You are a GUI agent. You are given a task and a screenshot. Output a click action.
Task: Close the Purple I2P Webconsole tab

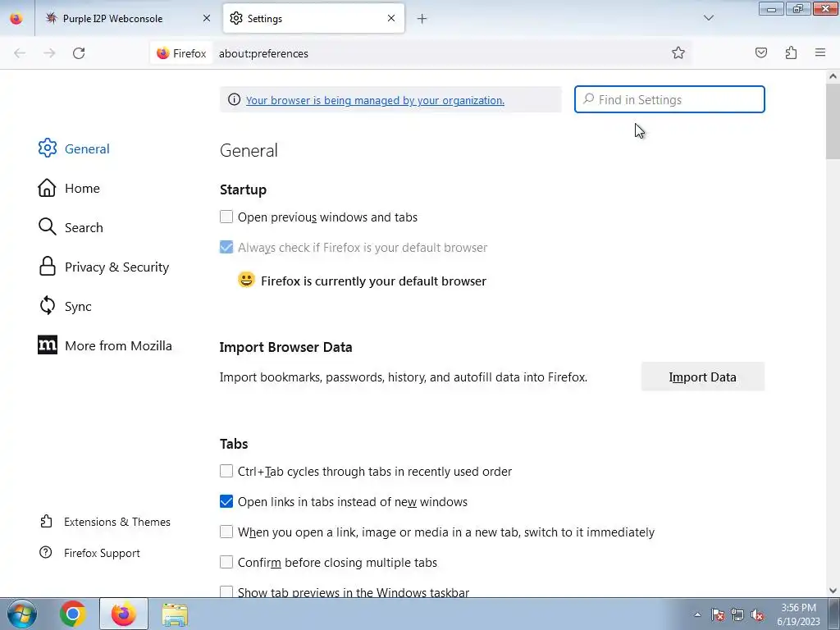point(206,18)
